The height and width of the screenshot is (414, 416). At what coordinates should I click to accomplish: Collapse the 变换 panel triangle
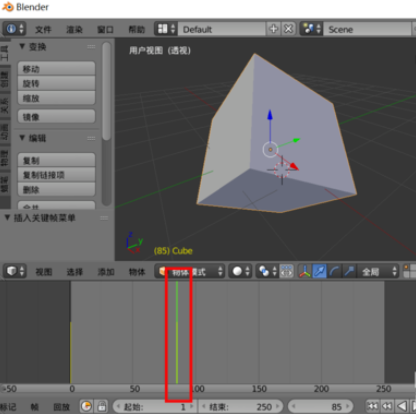coord(22,46)
